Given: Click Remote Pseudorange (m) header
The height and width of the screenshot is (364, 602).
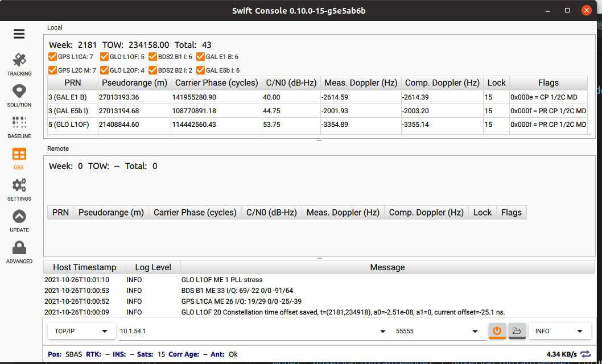Looking at the screenshot, I should [x=111, y=213].
